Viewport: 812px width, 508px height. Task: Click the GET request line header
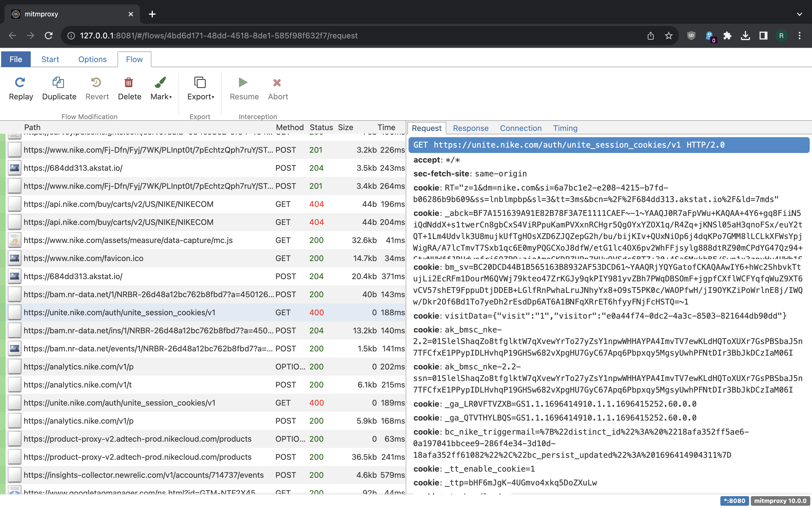click(609, 145)
